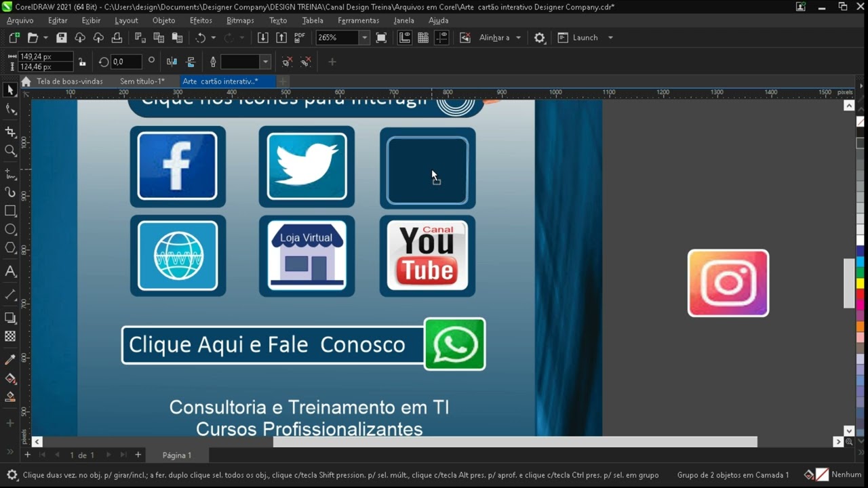Expand the Open file arrow next to folder
This screenshot has height=488, width=868.
pos(45,38)
